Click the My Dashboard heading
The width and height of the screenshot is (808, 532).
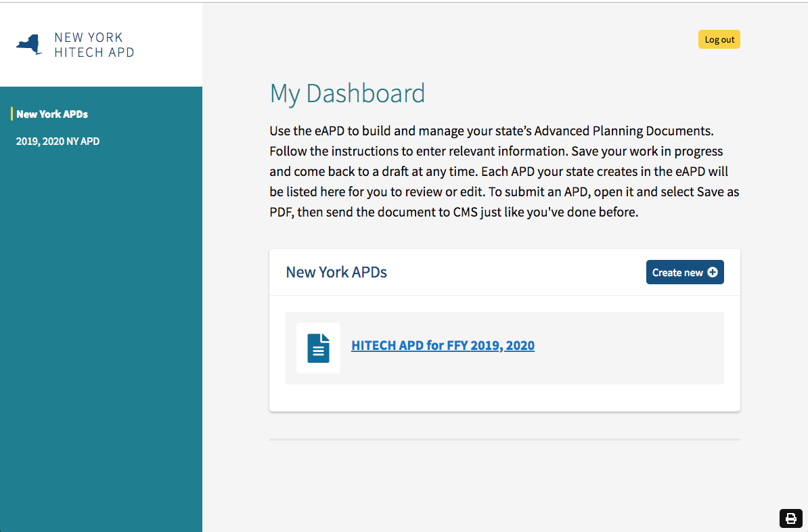pos(347,93)
